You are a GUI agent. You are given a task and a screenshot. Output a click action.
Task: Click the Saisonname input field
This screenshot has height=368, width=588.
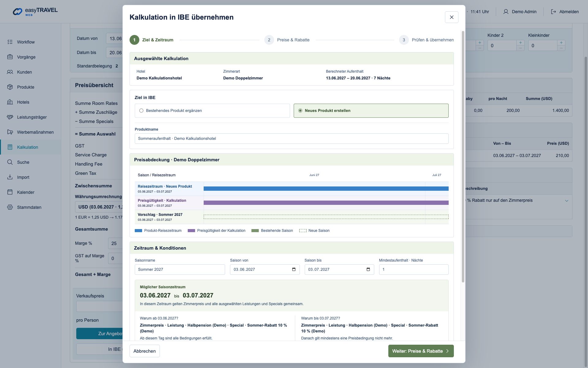coord(180,270)
